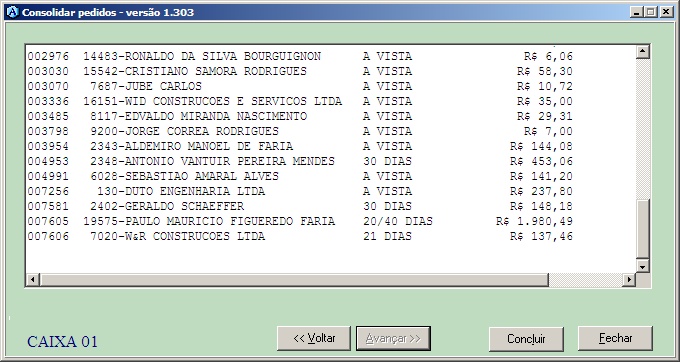The height and width of the screenshot is (362, 680).
Task: Click the value R$ 453,06
Action: point(541,161)
